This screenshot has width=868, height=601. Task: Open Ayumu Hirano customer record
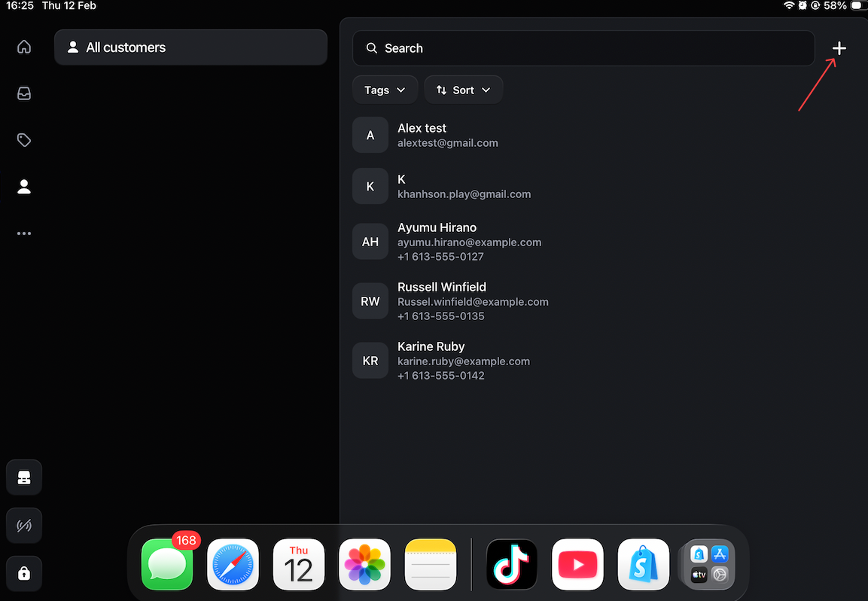tap(469, 242)
